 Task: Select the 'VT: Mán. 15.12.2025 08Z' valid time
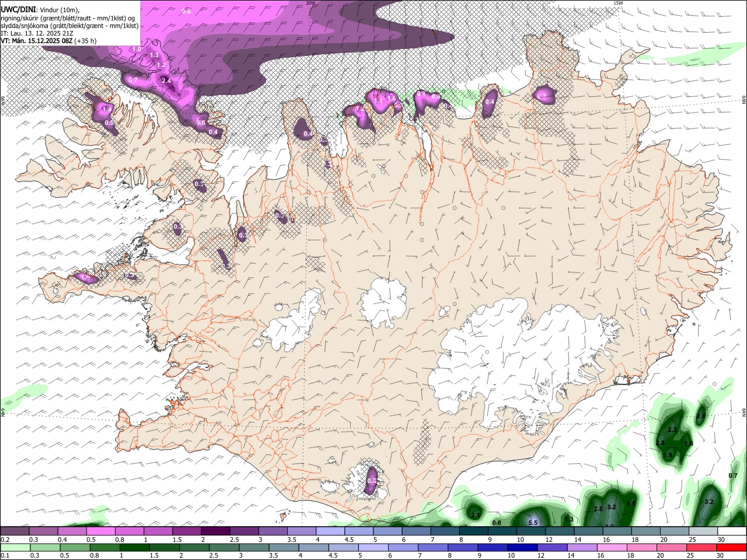pos(37,41)
